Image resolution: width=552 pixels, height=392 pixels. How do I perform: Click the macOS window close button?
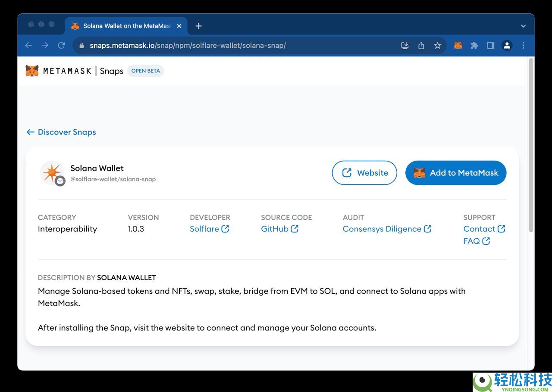click(31, 25)
